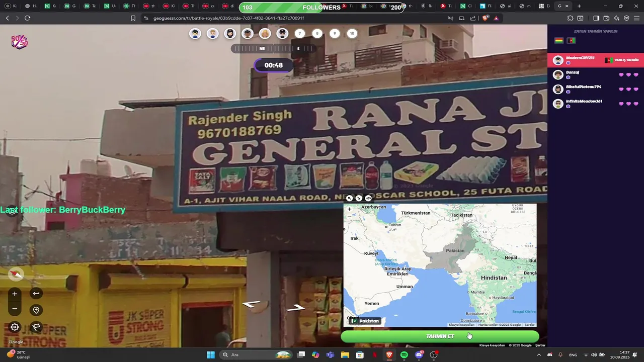Click the round 10 indicator circle
644x362 pixels.
pyautogui.click(x=352, y=34)
